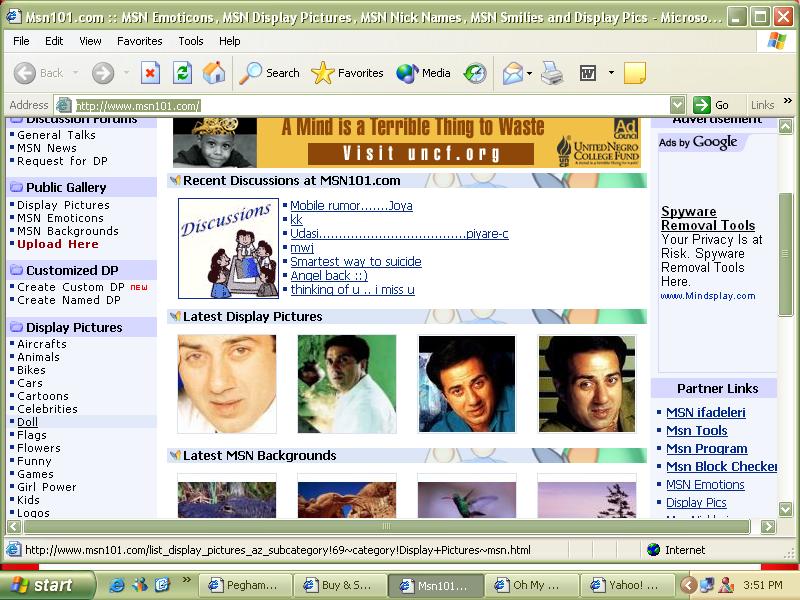Open the 'Smartest way to suicide' discussion link

[356, 262]
